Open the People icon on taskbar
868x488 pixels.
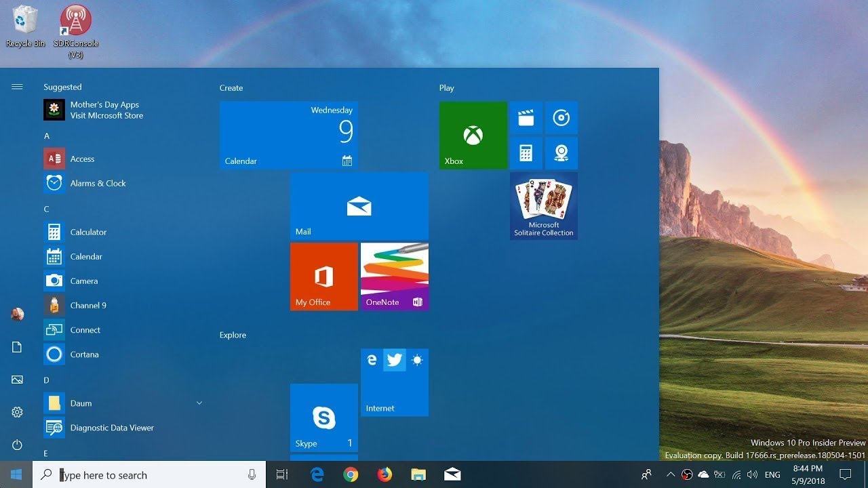[x=646, y=474]
